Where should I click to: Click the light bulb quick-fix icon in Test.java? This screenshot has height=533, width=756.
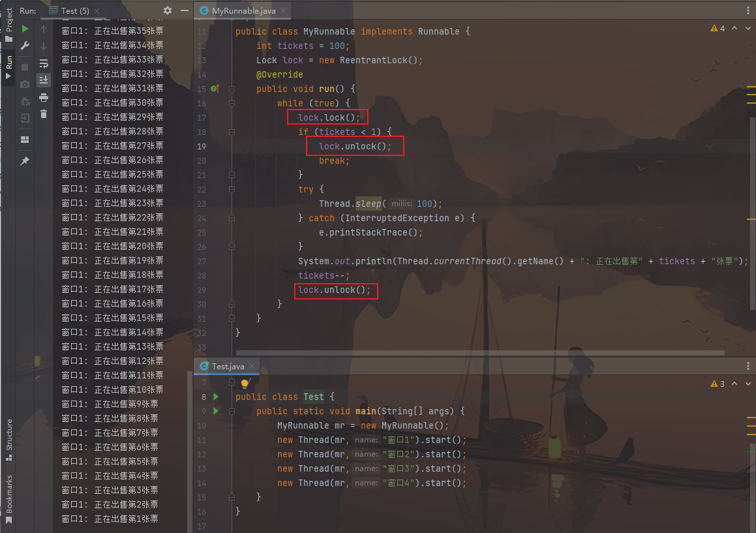(x=245, y=384)
